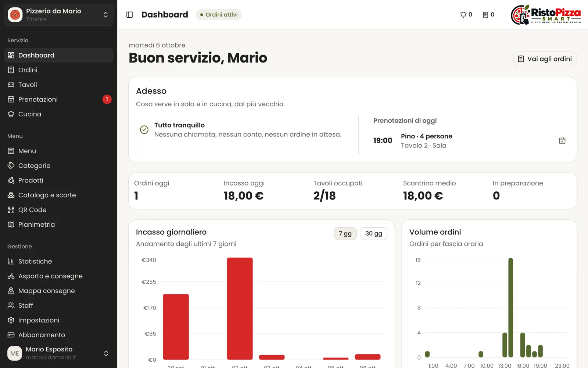Click the Catalogo e scorte boxes icon
The height and width of the screenshot is (368, 588).
click(11, 195)
